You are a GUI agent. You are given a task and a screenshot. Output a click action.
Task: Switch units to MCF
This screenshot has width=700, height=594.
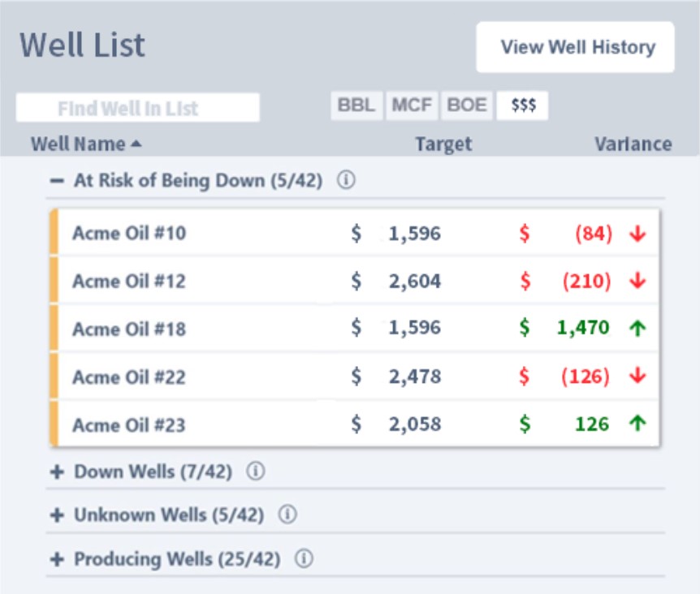412,105
